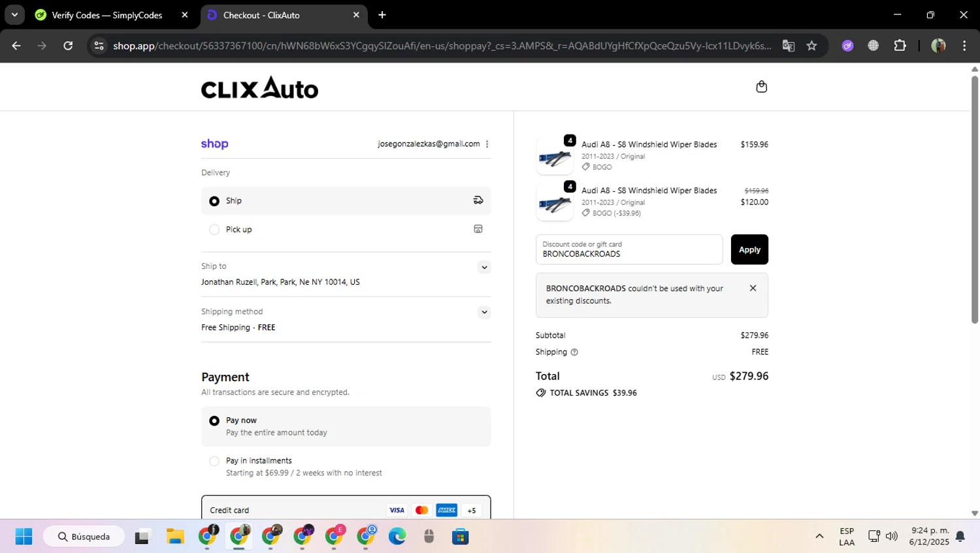Screen dimensions: 980x553
Task: Show the +5 more card types
Action: [x=472, y=510]
